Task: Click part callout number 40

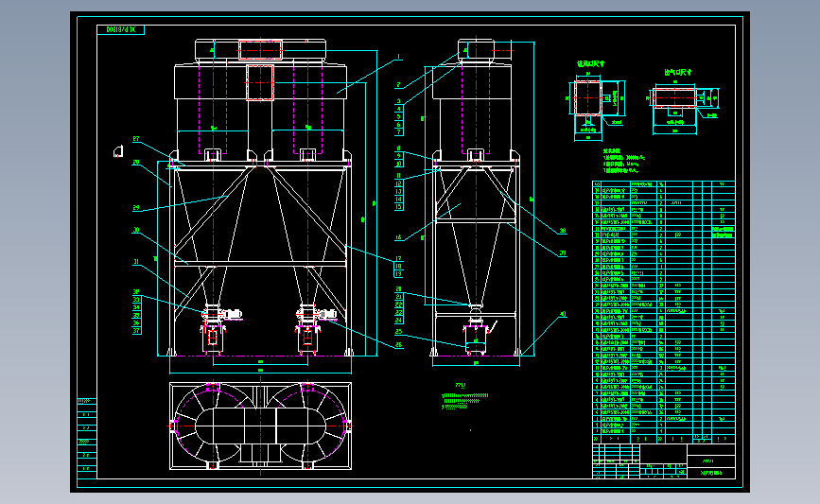Action: pos(563,314)
